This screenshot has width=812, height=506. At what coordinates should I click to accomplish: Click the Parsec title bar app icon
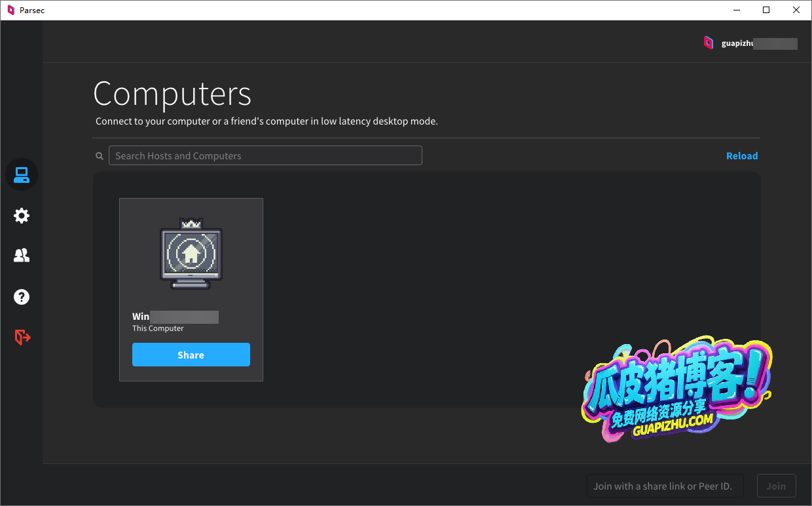10,10
